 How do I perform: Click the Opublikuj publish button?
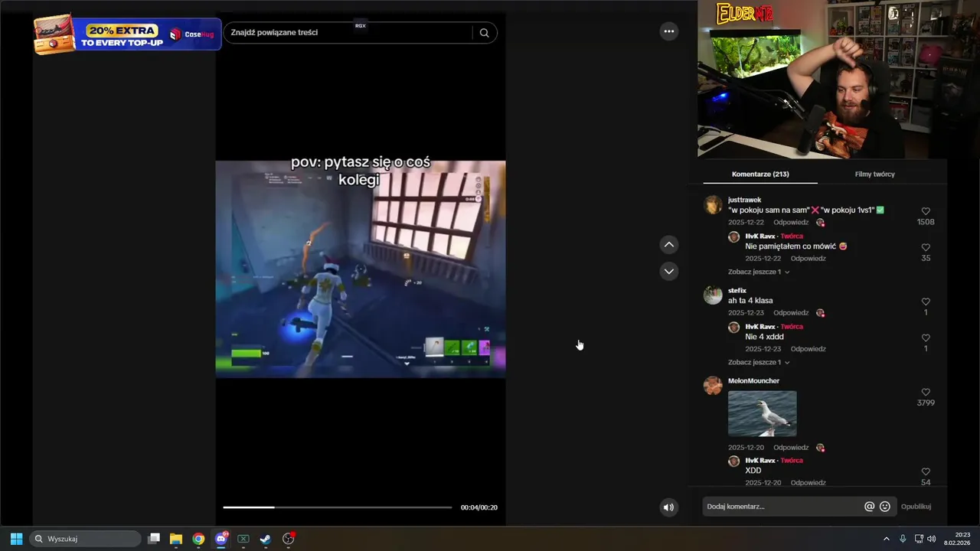(916, 507)
